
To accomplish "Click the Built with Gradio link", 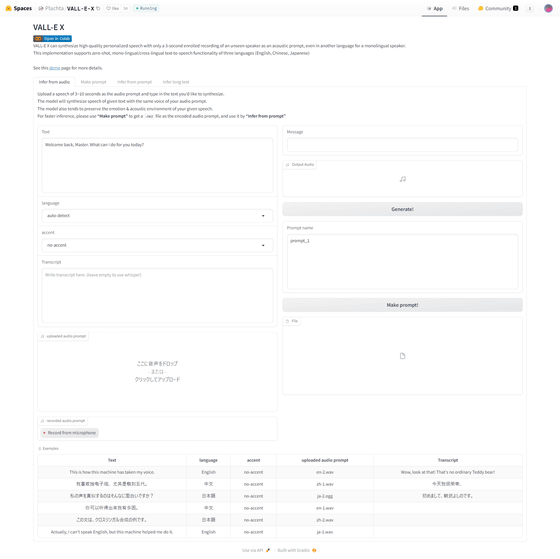I will tap(297, 550).
